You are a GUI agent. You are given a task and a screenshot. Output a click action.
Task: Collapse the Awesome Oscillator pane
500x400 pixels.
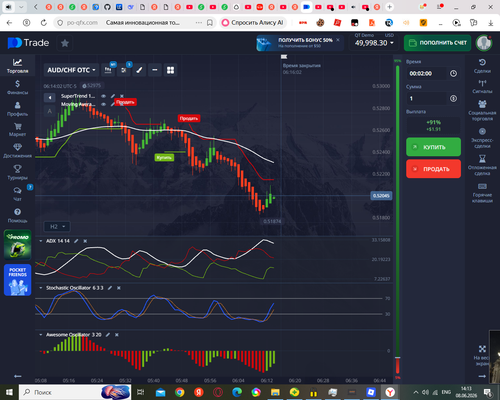(x=40, y=335)
